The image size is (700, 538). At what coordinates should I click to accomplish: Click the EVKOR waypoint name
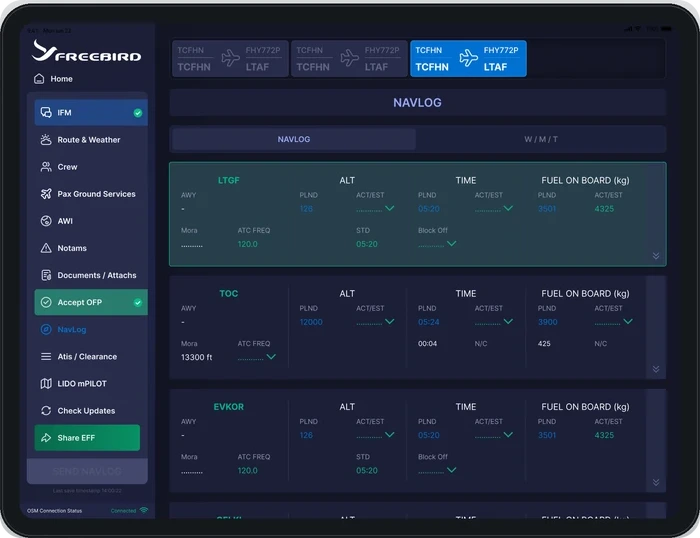coord(229,407)
